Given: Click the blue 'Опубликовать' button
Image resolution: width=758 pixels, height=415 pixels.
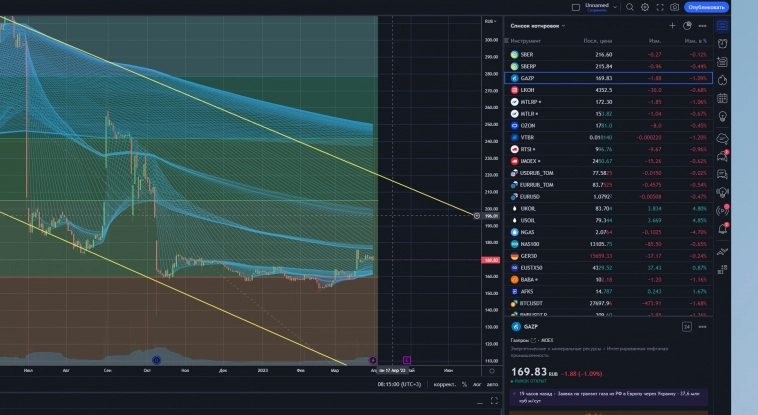Looking at the screenshot, I should [x=708, y=7].
